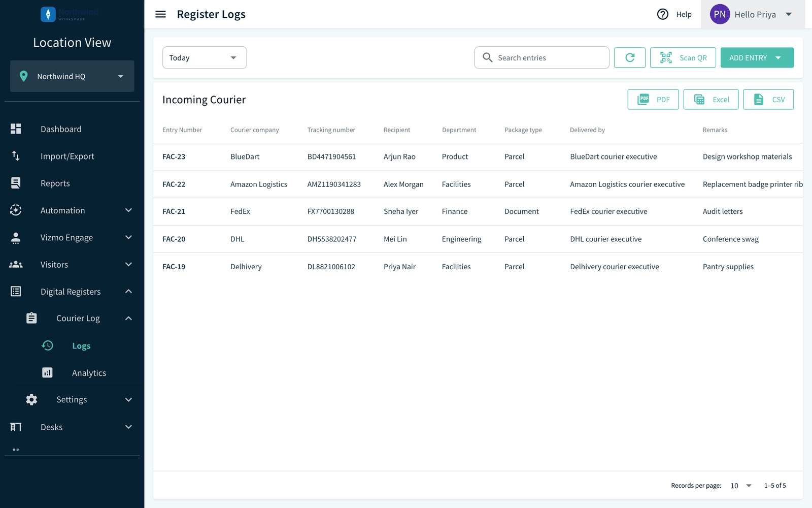This screenshot has width=812, height=508.
Task: Toggle the hamburger menu icon
Action: (x=160, y=14)
